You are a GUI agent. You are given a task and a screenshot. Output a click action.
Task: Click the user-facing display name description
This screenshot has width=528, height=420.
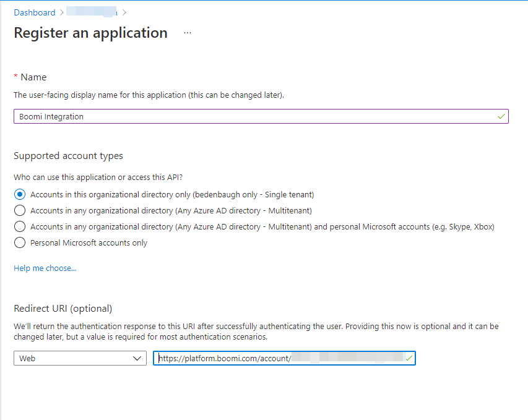[x=149, y=95]
